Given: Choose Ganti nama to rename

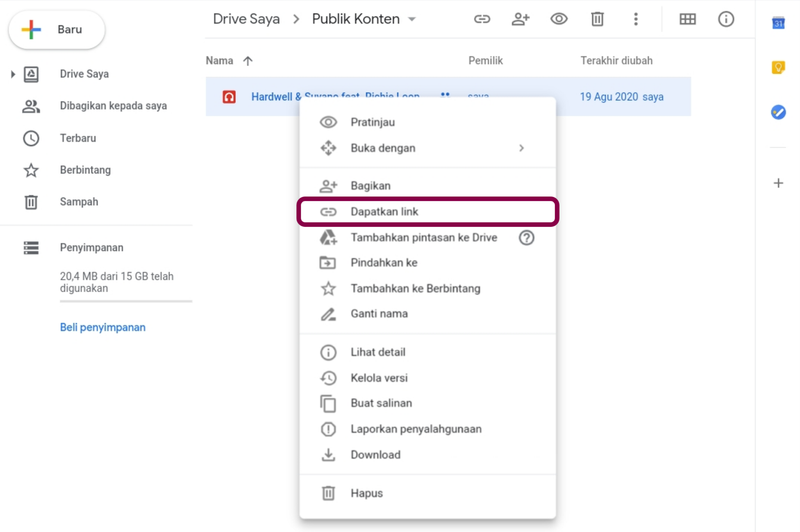Looking at the screenshot, I should tap(427, 314).
